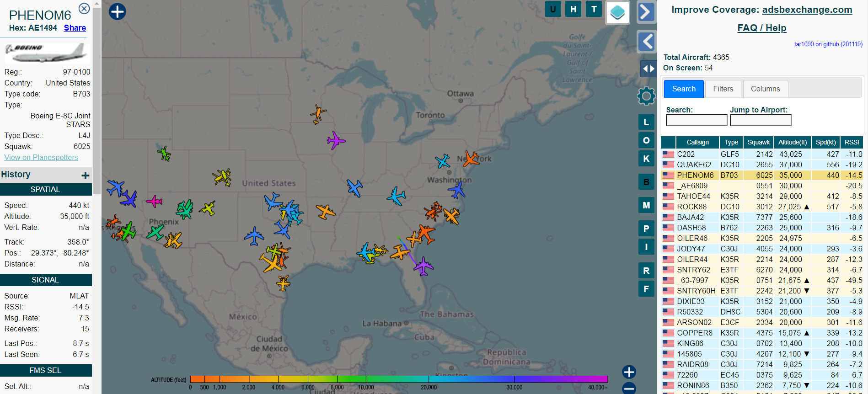Click the I map button
This screenshot has width=868, height=394.
[646, 247]
